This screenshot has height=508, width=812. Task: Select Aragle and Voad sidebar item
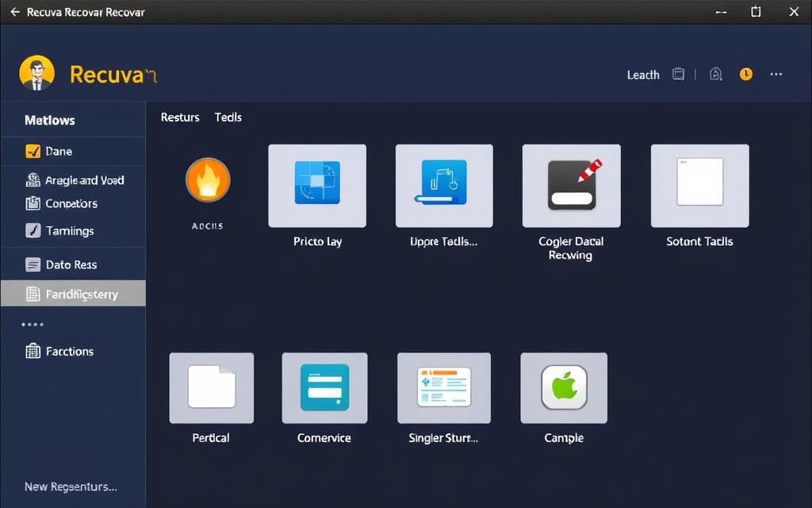(x=73, y=180)
